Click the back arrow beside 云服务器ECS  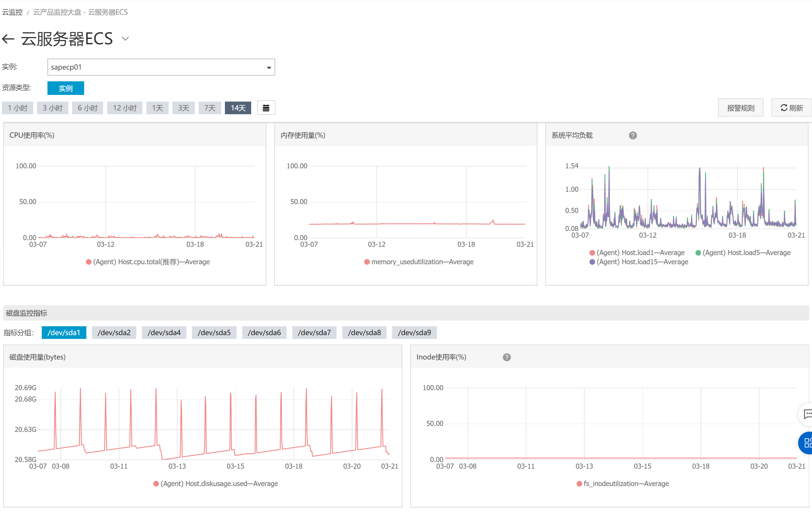click(x=8, y=39)
